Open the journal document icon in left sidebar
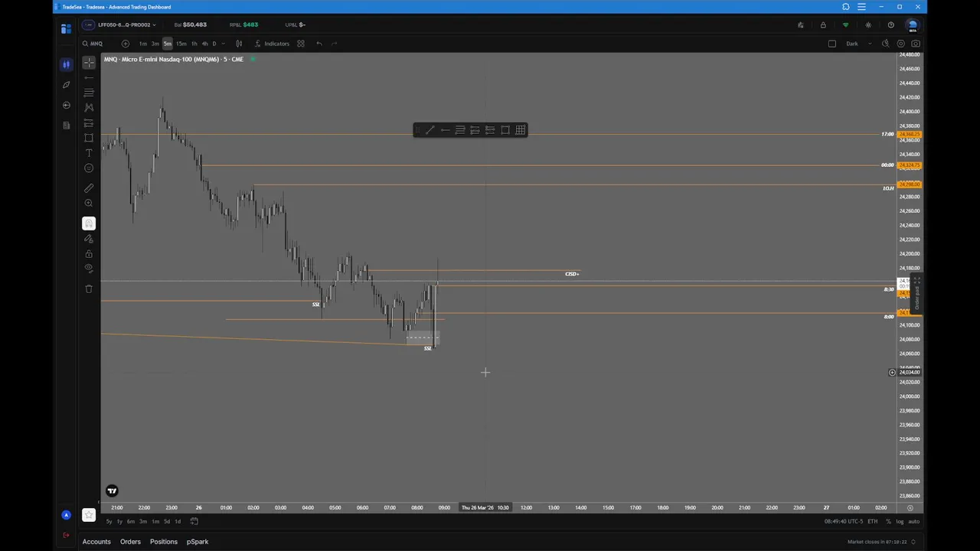This screenshot has height=551, width=980. click(66, 125)
